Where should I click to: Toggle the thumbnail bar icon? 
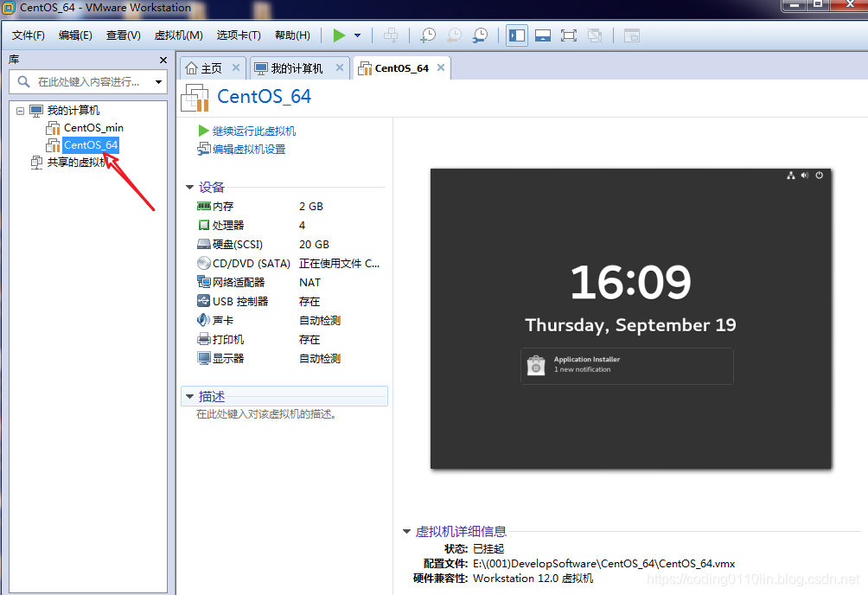[x=543, y=35]
